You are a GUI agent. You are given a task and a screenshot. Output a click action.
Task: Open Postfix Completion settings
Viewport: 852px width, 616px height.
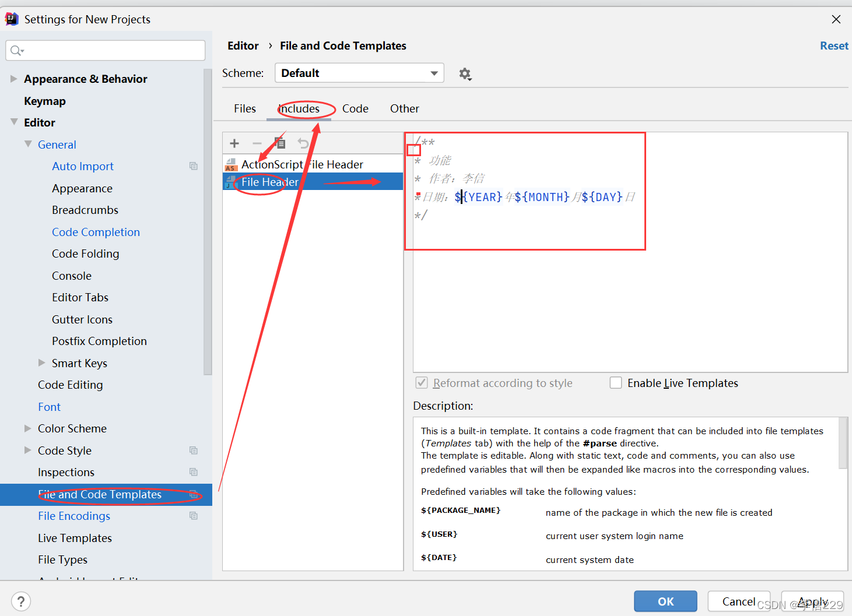pyautogui.click(x=99, y=341)
